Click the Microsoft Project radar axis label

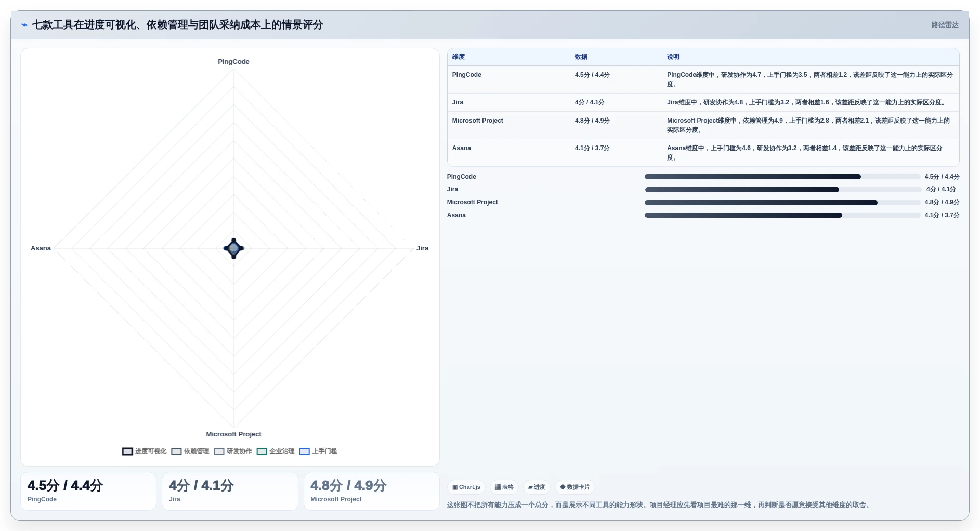tap(233, 434)
